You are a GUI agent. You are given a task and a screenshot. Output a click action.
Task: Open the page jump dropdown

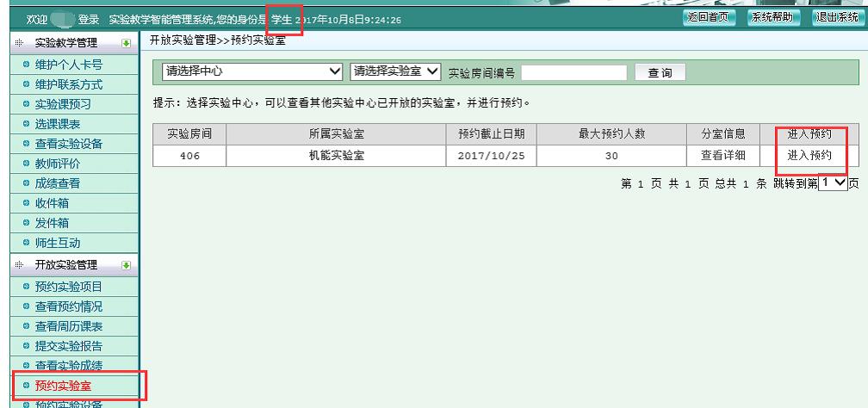833,183
